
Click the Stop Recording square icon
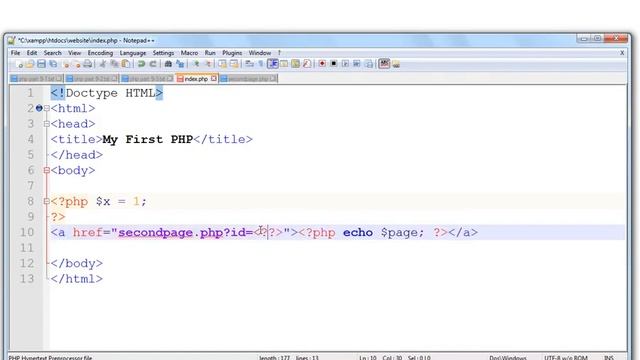pyautogui.click(x=333, y=64)
